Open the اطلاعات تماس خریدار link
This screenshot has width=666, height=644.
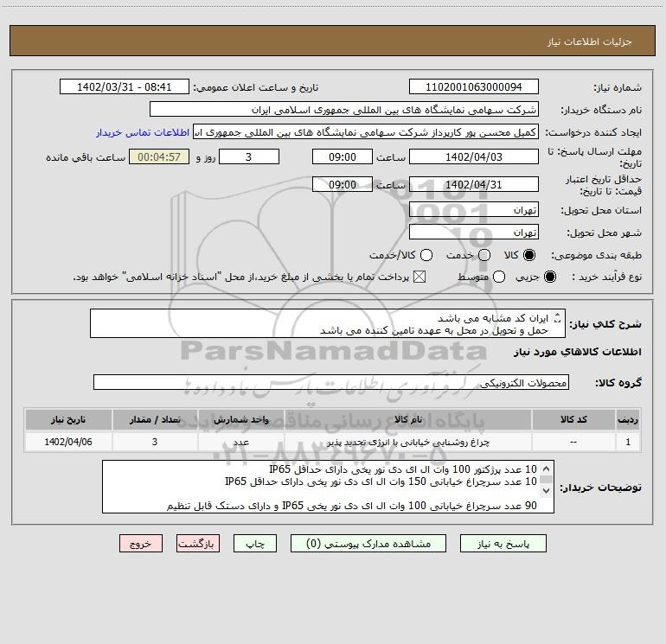coord(143,132)
